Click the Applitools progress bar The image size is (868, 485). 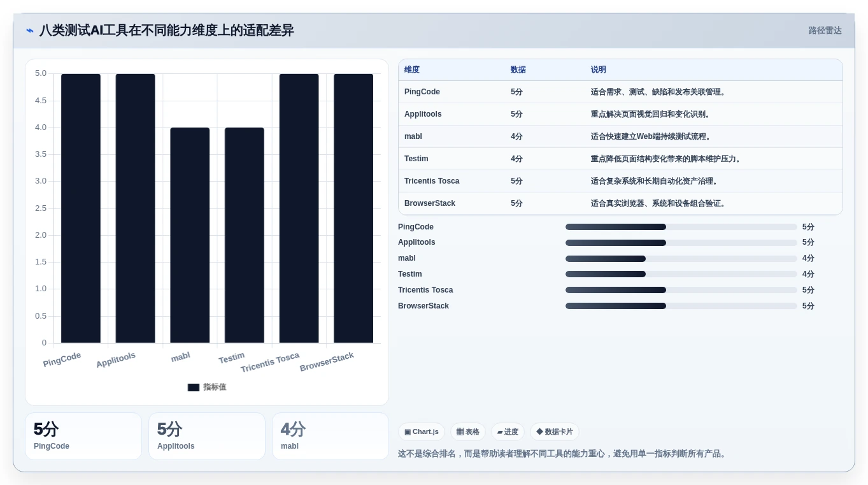pos(681,243)
